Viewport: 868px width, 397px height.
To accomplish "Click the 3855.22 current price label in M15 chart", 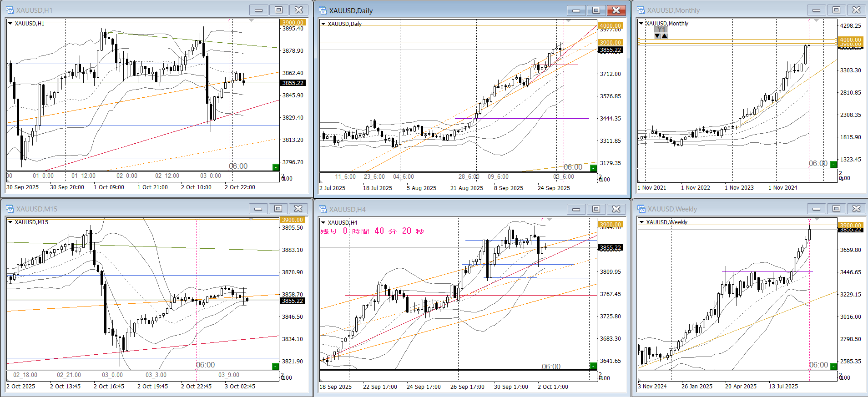I will (292, 301).
